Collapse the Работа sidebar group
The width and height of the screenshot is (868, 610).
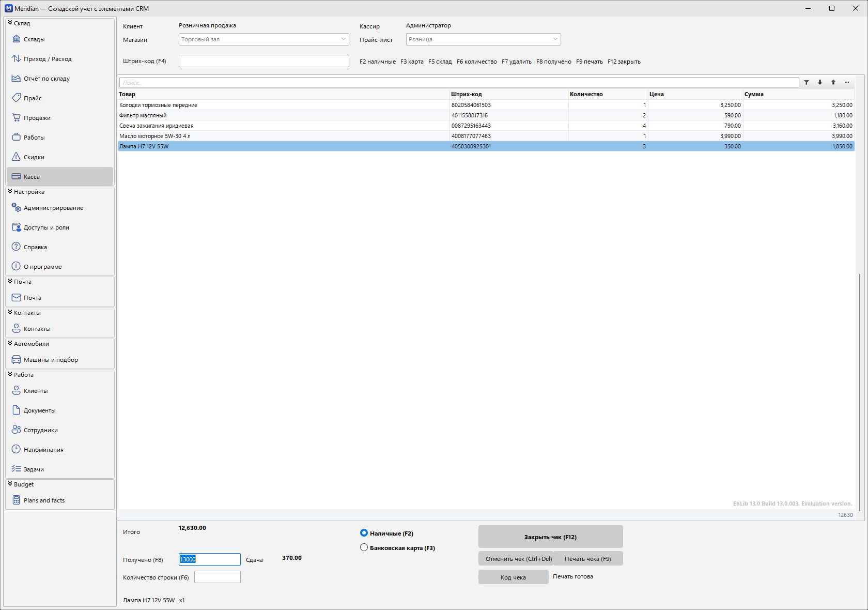10,374
